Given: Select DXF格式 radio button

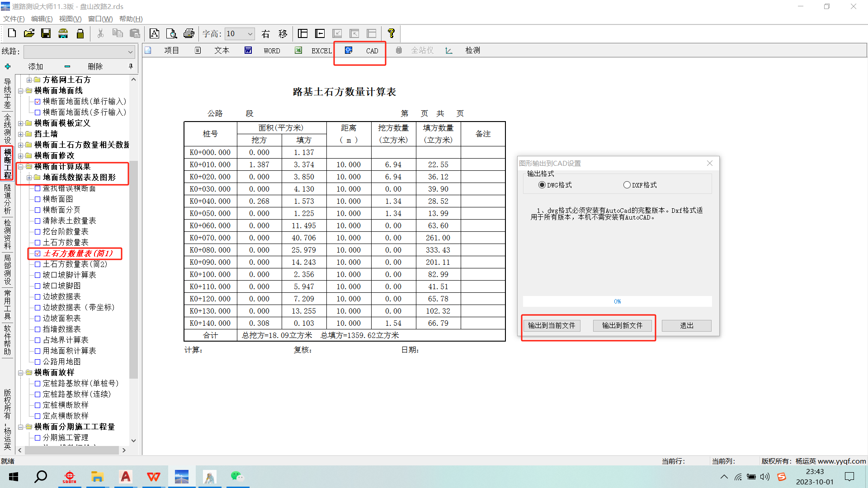Looking at the screenshot, I should point(627,185).
